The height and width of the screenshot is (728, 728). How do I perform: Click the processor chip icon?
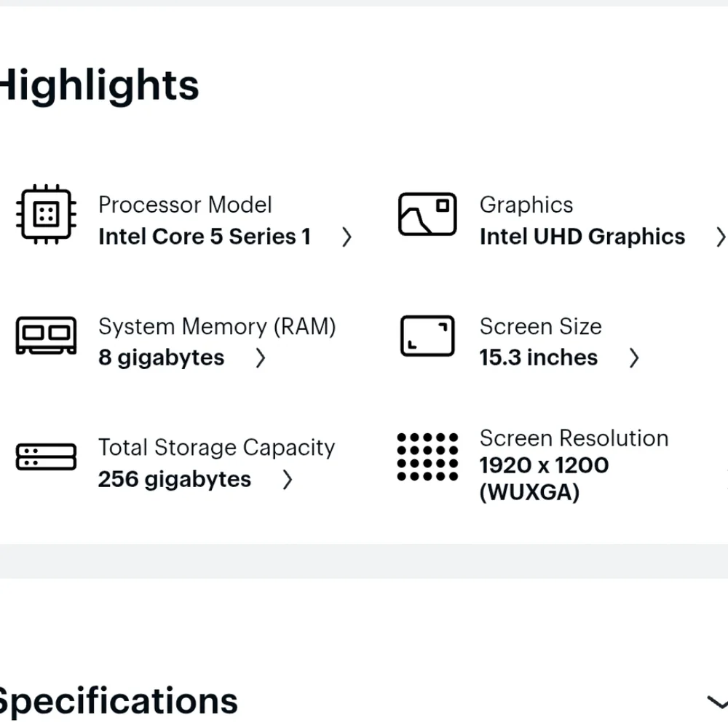tap(46, 215)
